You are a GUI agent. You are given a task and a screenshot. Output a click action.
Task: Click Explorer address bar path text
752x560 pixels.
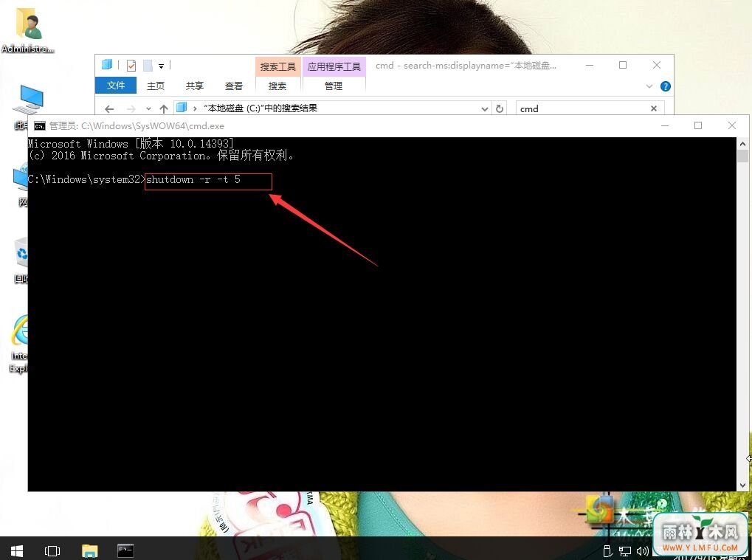coord(261,108)
